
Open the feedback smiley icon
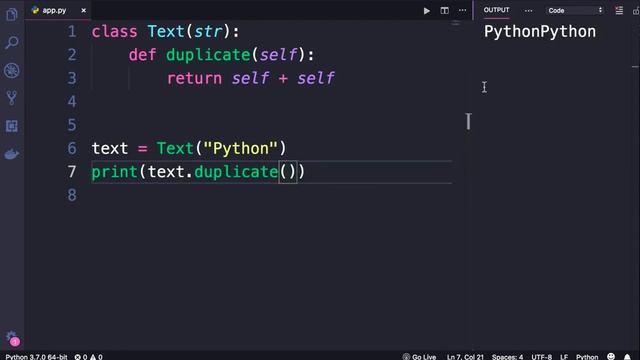click(611, 356)
